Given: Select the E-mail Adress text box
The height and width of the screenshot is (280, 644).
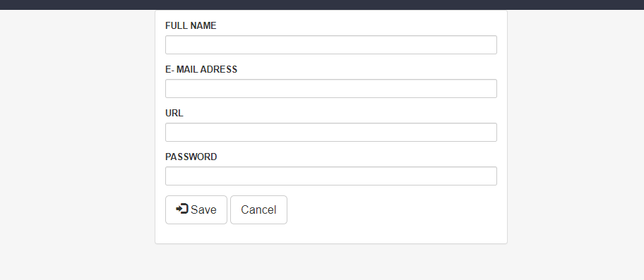Looking at the screenshot, I should [331, 89].
